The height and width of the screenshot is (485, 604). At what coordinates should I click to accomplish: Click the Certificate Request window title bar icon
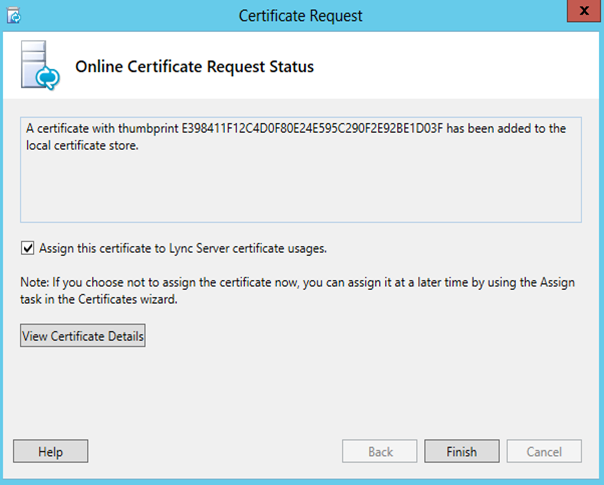14,16
